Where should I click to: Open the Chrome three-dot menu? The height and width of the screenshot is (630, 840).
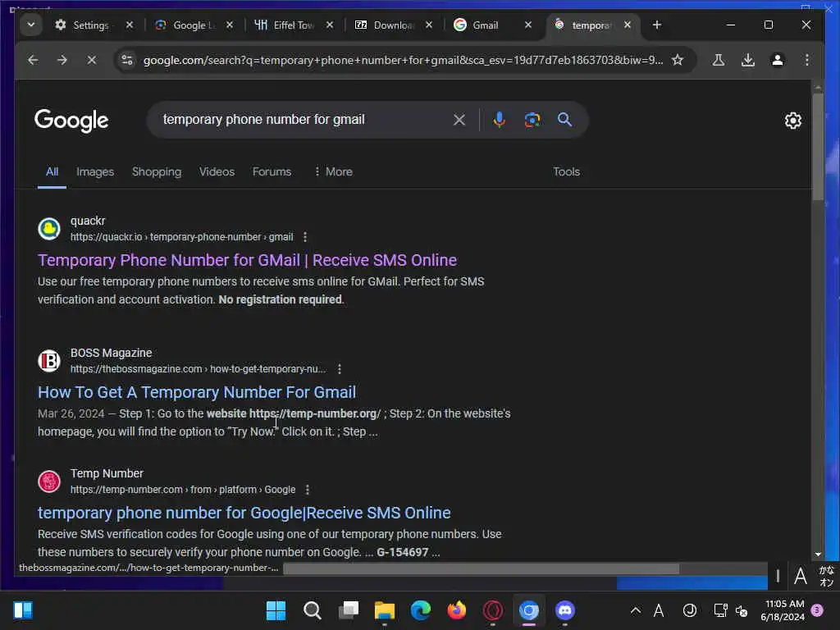pyautogui.click(x=807, y=60)
